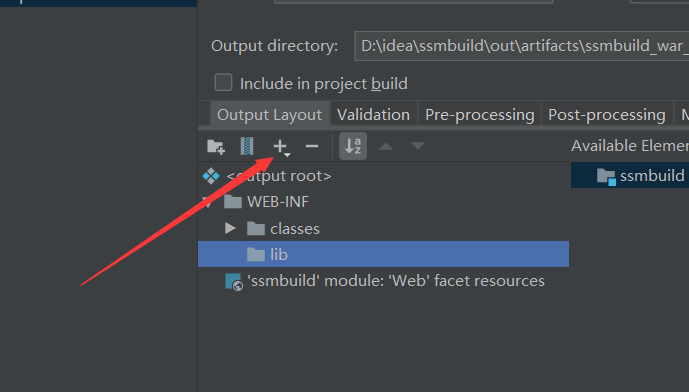Switch to the Validation tab
689x392 pixels.
click(x=373, y=115)
